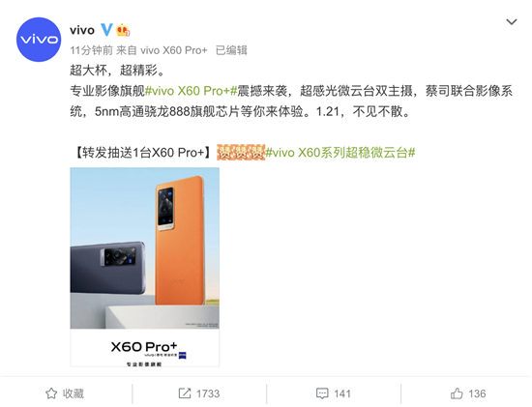Click the orange 赞赞赞 sticker emoji

[x=241, y=153]
